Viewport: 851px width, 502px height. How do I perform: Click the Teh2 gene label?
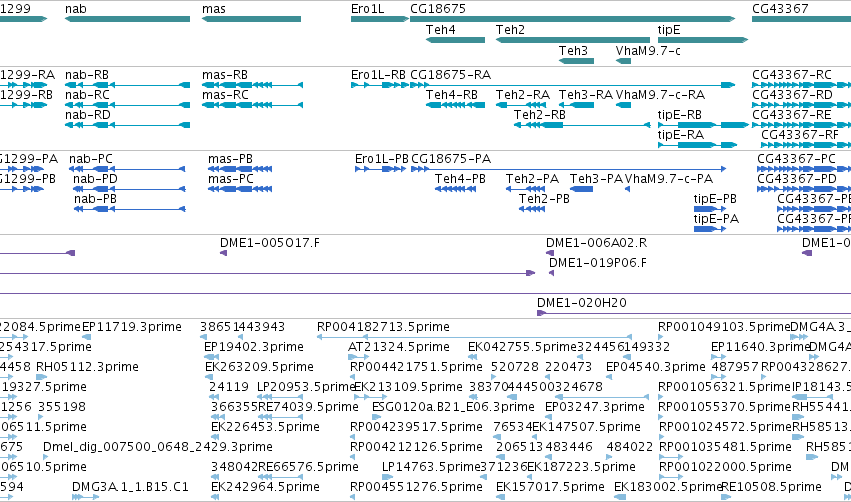[x=510, y=30]
